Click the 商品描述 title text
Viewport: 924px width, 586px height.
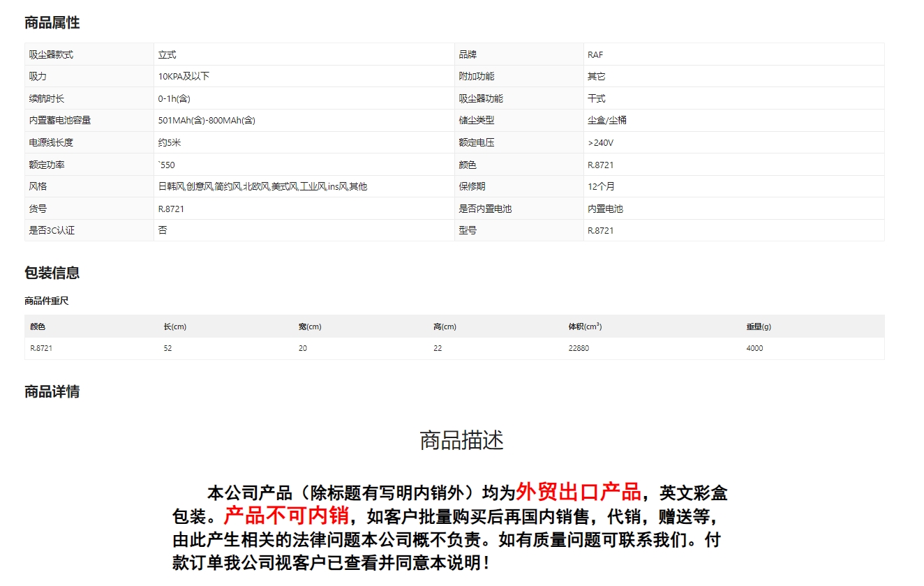[461, 440]
